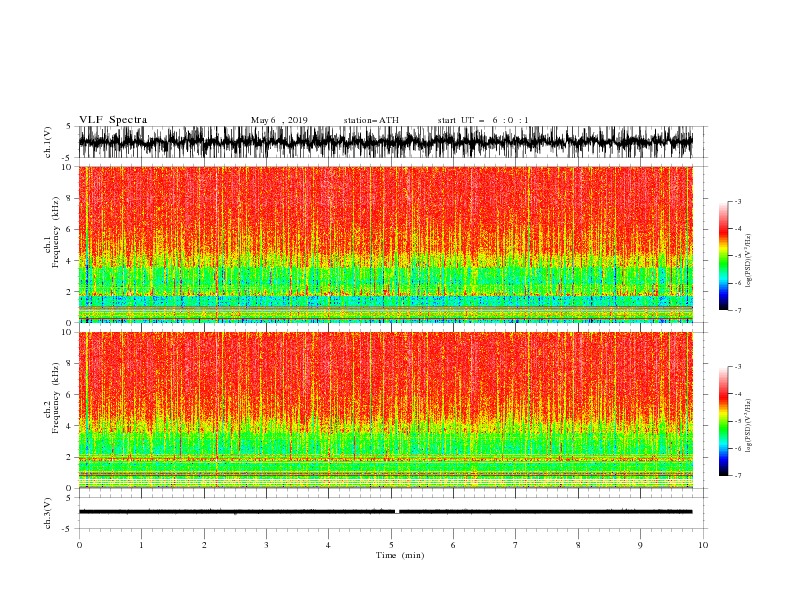This screenshot has height=612, width=792.
Task: Click the time axis tick label '10'
Action: [x=703, y=545]
